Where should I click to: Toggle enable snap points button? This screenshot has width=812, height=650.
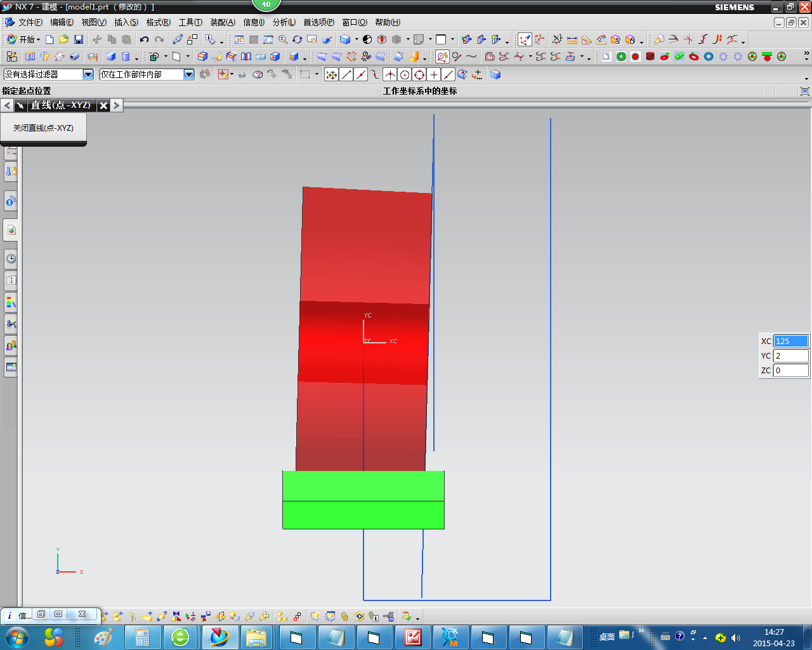[332, 74]
